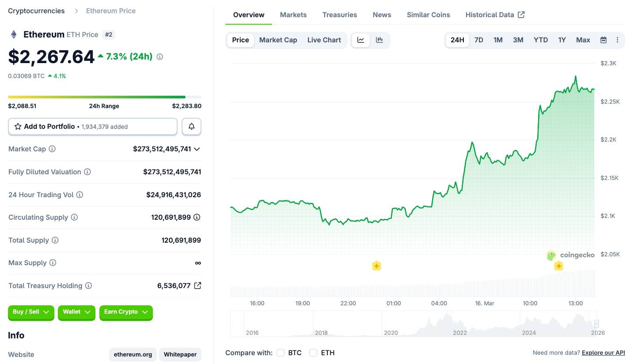630x364 pixels.
Task: Open the Earn Crypto dropdown
Action: (126, 312)
